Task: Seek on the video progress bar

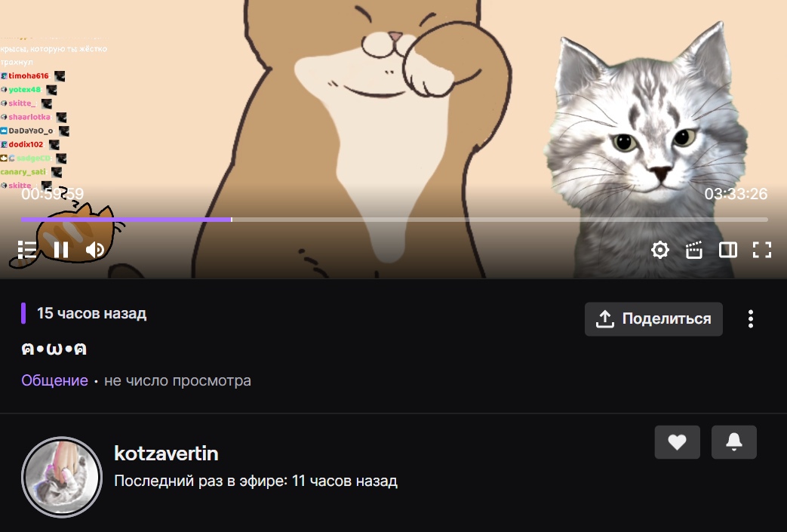Action: [394, 220]
